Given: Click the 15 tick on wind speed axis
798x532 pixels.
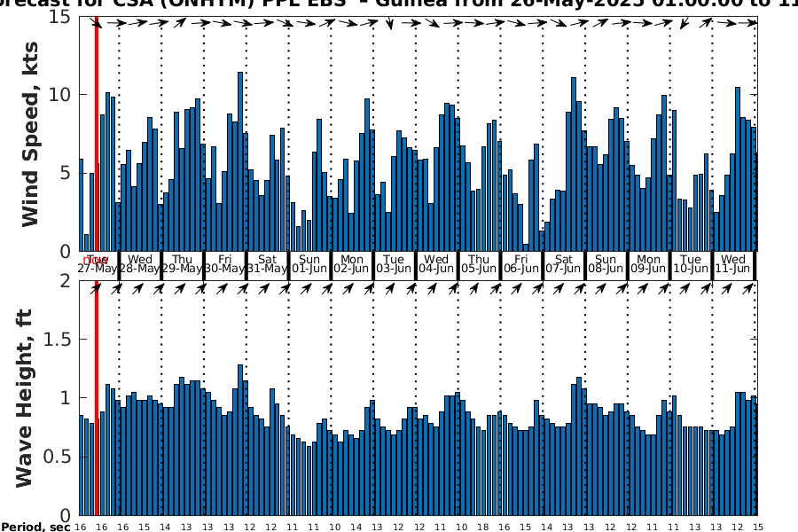Looking at the screenshot, I should coord(59,17).
